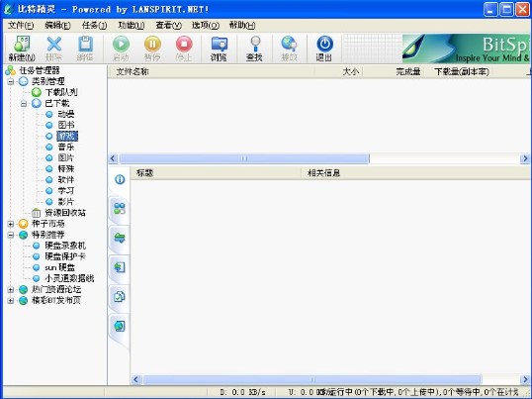Image resolution: width=532 pixels, height=399 pixels.
Task: Collapse the 特别推荐 tree node
Action: tap(11, 235)
